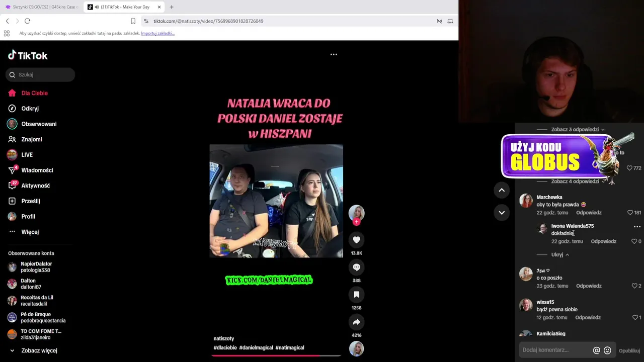Expand 'Zobacz 3 odpowiedzi' replies
The height and width of the screenshot is (362, 644).
[x=578, y=130]
